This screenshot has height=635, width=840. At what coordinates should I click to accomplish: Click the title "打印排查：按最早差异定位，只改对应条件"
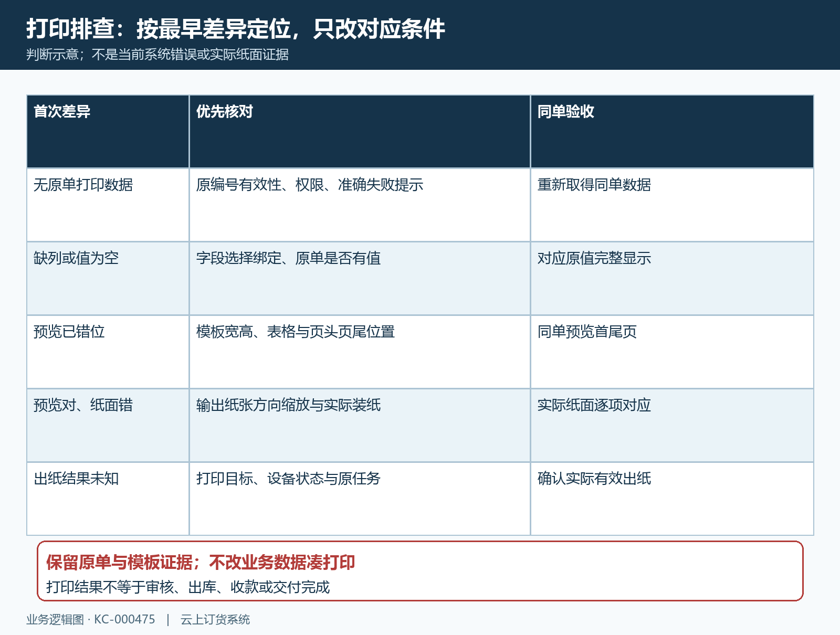pos(236,29)
